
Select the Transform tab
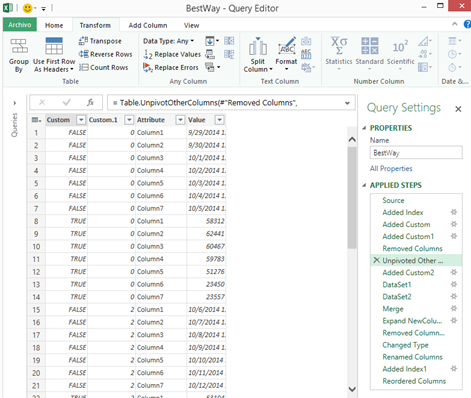point(95,25)
